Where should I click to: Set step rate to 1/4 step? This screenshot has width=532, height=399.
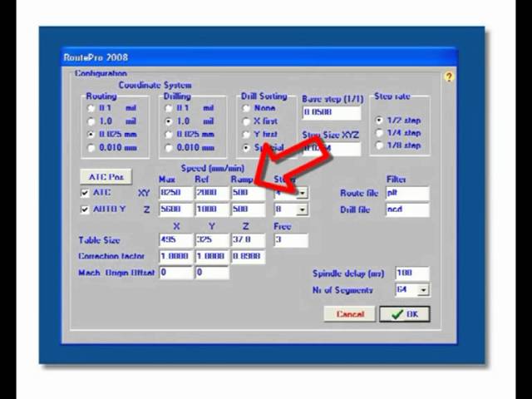[x=379, y=133]
